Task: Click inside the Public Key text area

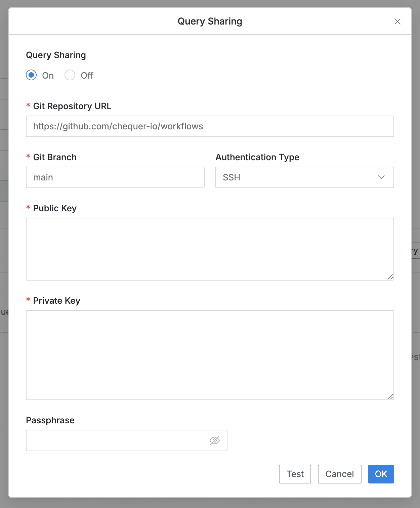Action: click(210, 249)
